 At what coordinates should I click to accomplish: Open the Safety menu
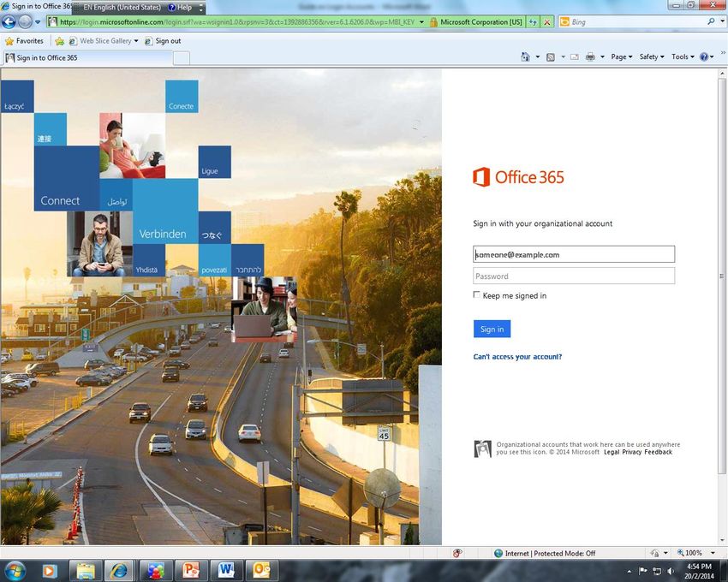652,56
